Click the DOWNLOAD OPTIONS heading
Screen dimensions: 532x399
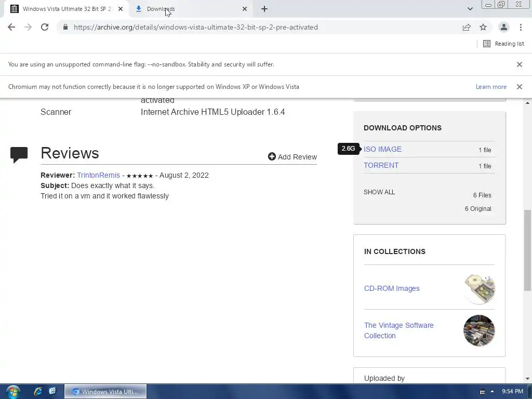tap(403, 128)
